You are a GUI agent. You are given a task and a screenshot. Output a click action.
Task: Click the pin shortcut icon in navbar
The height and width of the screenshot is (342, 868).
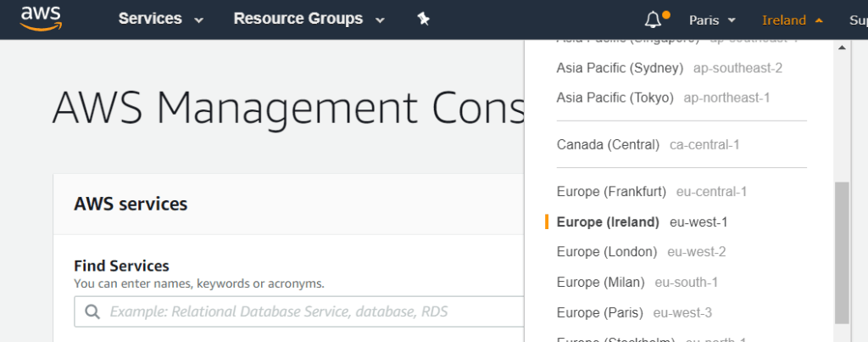coord(424,19)
